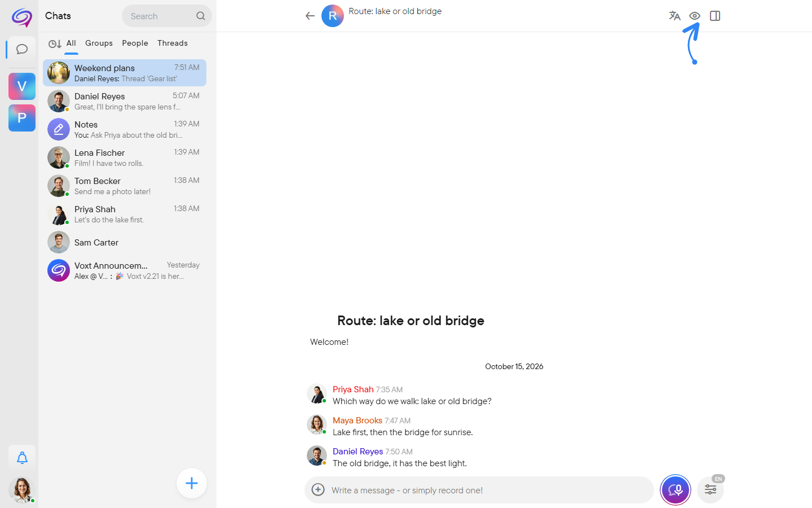Image resolution: width=812 pixels, height=508 pixels.
Task: Click the search magnifier icon
Action: point(201,16)
